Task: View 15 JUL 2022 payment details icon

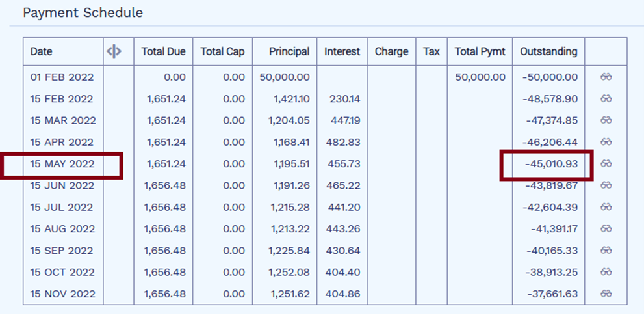Action: click(x=606, y=207)
